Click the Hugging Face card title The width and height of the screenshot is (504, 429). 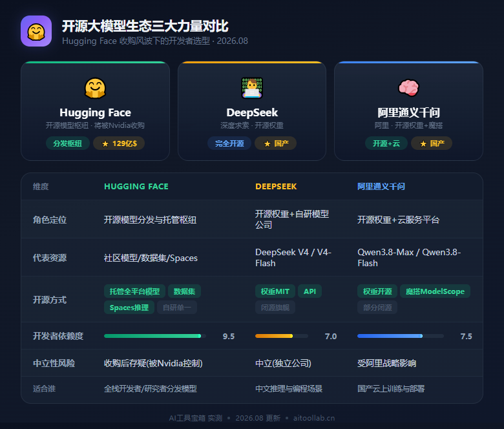pos(95,112)
